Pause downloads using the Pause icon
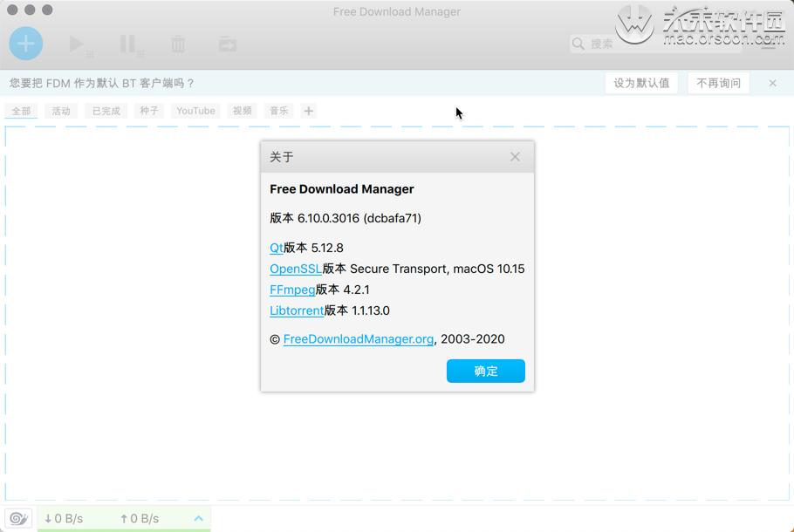 tap(128, 43)
